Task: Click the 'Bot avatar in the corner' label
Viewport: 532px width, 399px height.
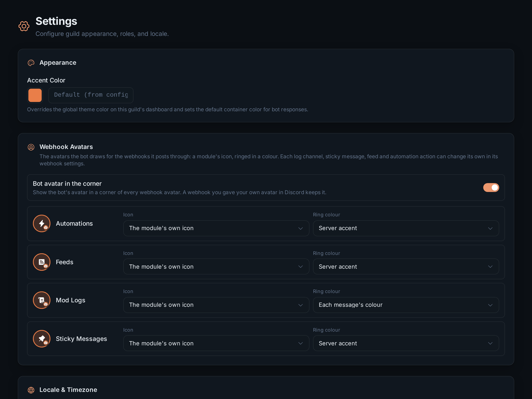Action: 67,184
